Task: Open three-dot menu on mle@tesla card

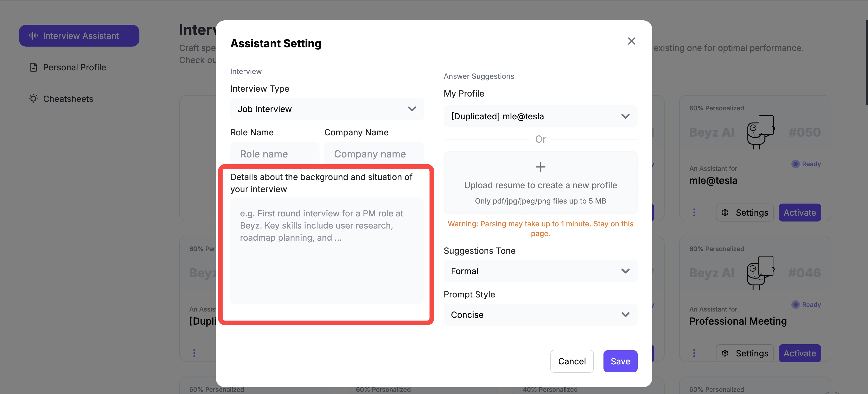Action: (694, 212)
